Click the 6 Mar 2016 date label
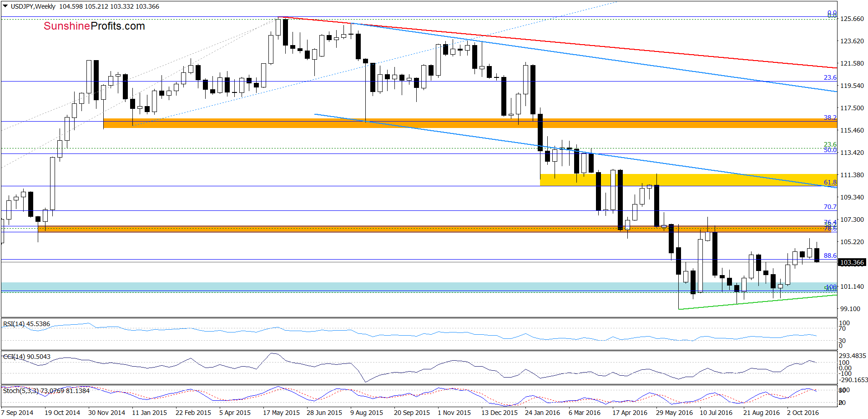This screenshot has width=868, height=419. 585,413
